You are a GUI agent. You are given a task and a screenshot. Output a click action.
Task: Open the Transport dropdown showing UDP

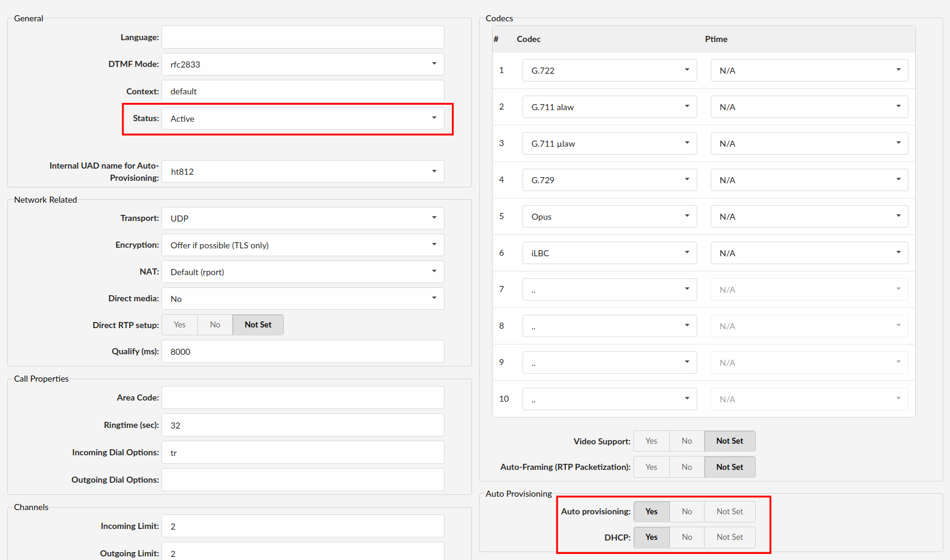[303, 218]
